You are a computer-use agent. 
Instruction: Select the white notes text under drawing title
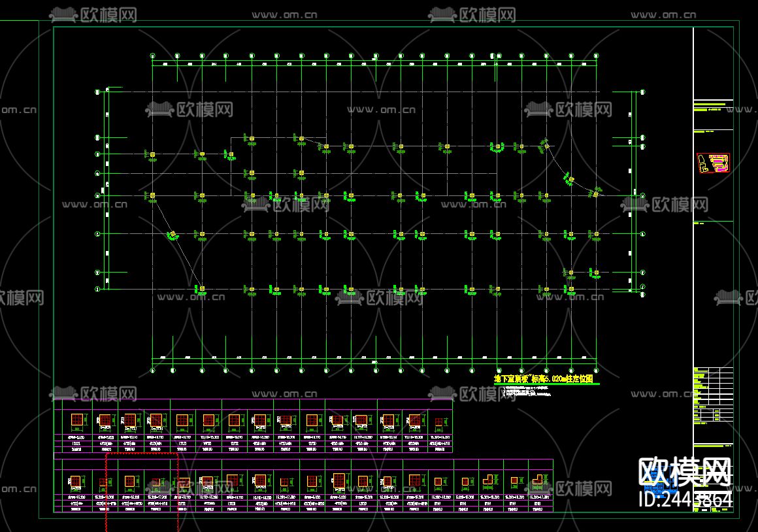[x=527, y=391]
